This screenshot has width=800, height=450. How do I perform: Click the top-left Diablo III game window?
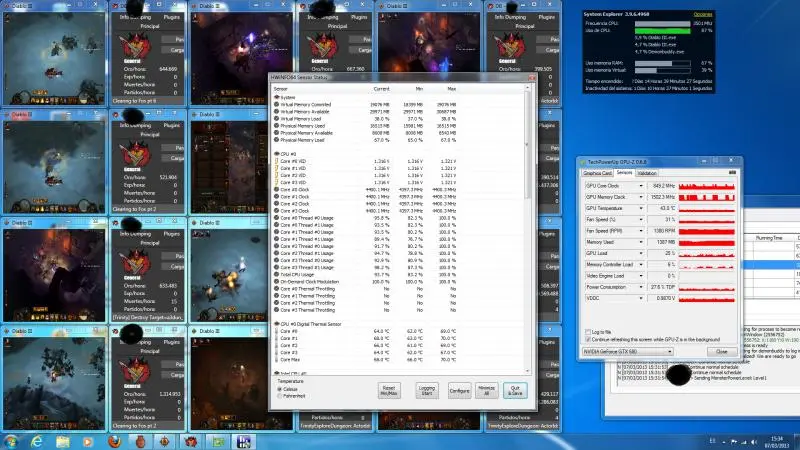(x=54, y=53)
